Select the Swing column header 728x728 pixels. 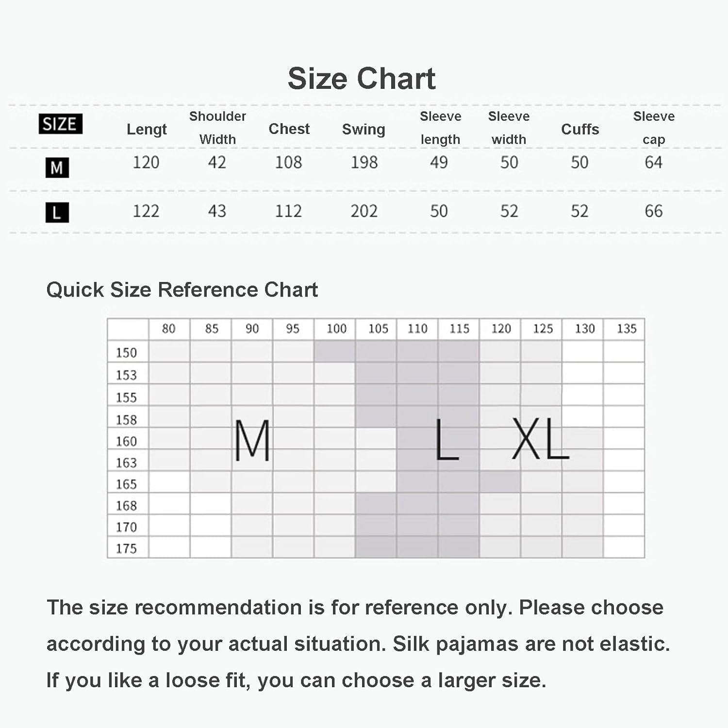(x=364, y=129)
